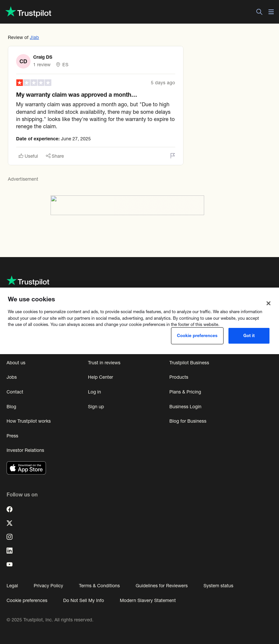Open Business Login link
279x644 pixels.
point(185,407)
